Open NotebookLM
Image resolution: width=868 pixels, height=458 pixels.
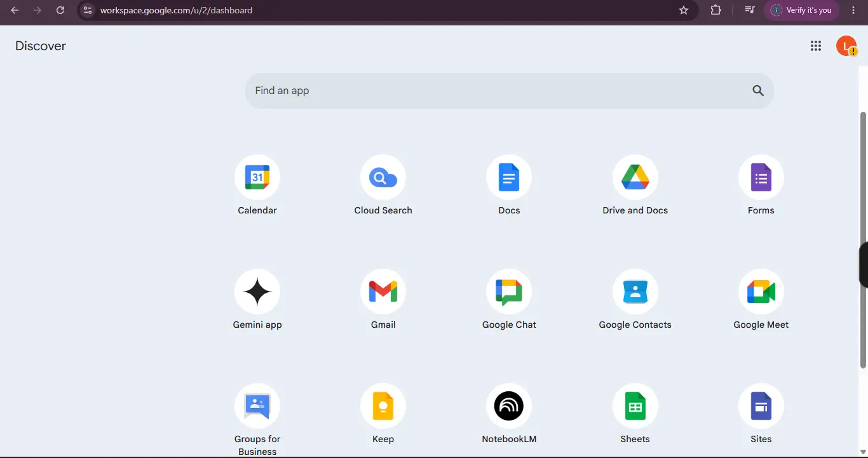coord(509,406)
